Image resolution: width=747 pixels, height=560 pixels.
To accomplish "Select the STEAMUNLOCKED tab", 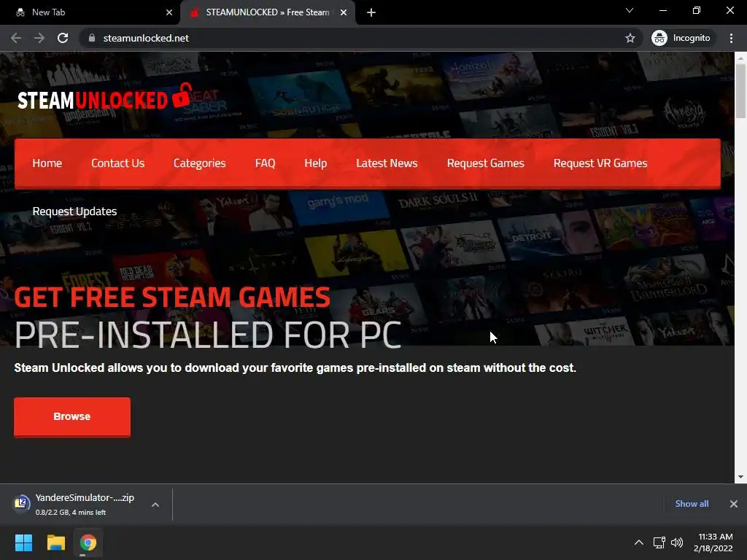I will (267, 12).
